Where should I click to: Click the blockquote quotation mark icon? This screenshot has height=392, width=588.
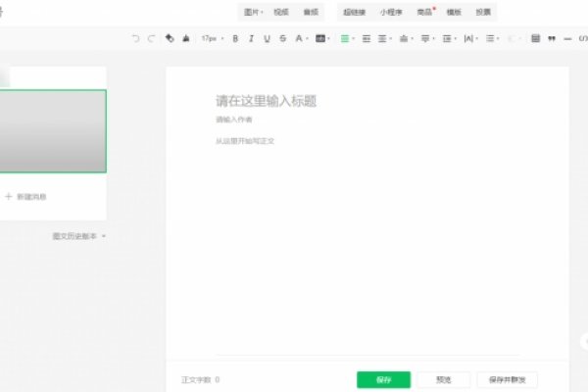552,38
